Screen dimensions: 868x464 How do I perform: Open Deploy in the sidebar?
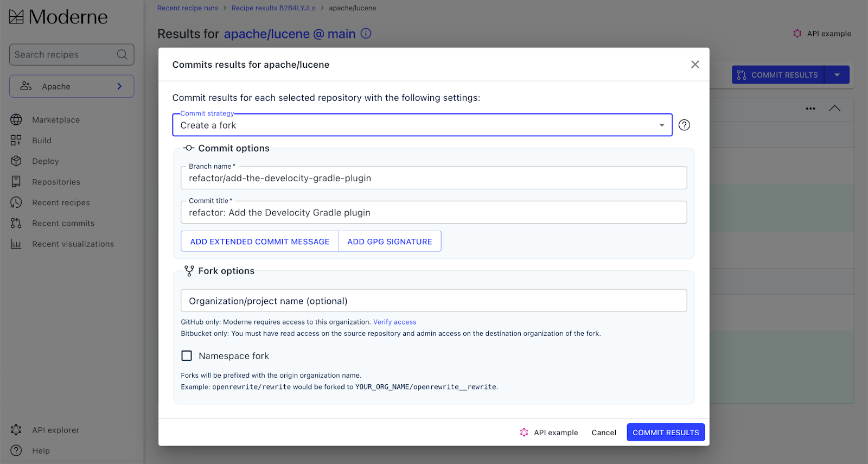(x=46, y=161)
